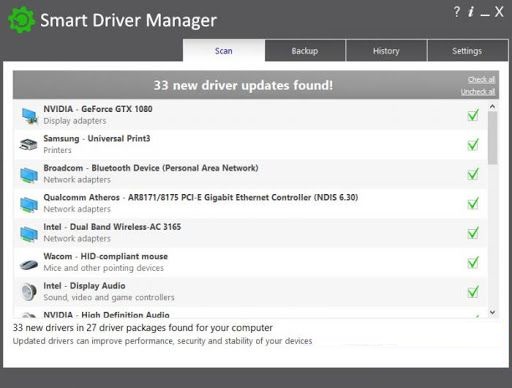Click the Uncheck all link
The width and height of the screenshot is (512, 388).
[478, 92]
